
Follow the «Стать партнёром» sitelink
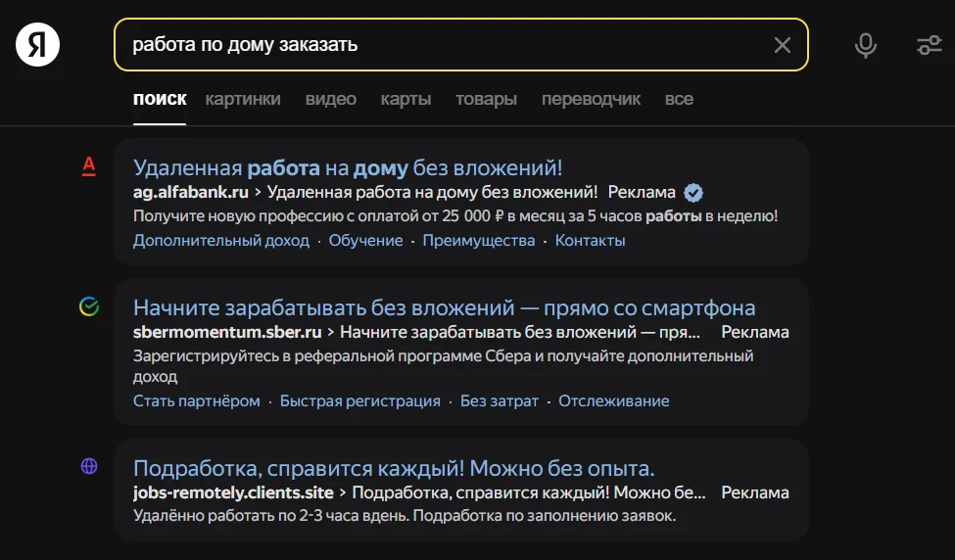pyautogui.click(x=197, y=401)
